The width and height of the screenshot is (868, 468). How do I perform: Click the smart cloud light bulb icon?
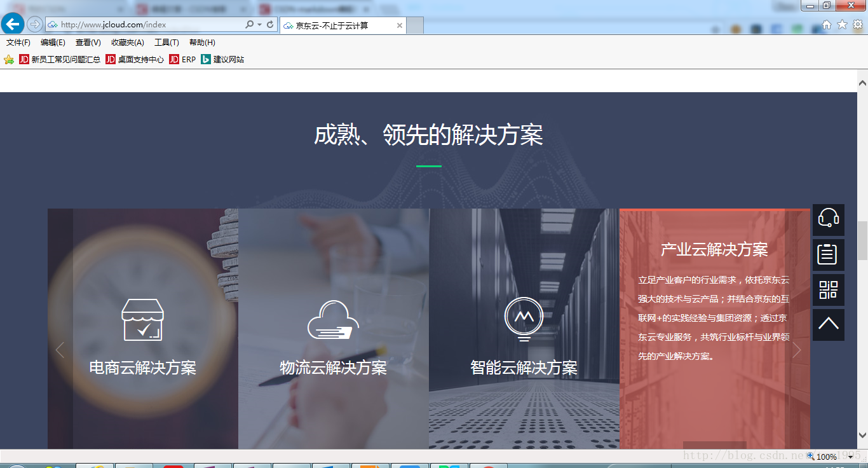click(x=524, y=319)
